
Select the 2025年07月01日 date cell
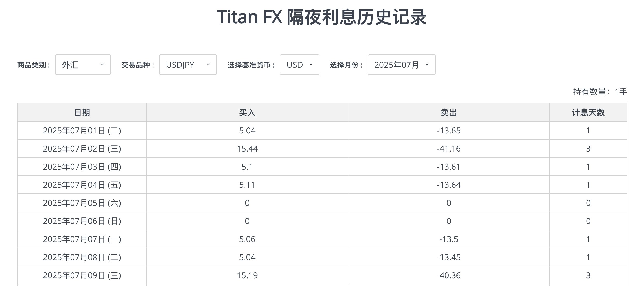(x=82, y=131)
